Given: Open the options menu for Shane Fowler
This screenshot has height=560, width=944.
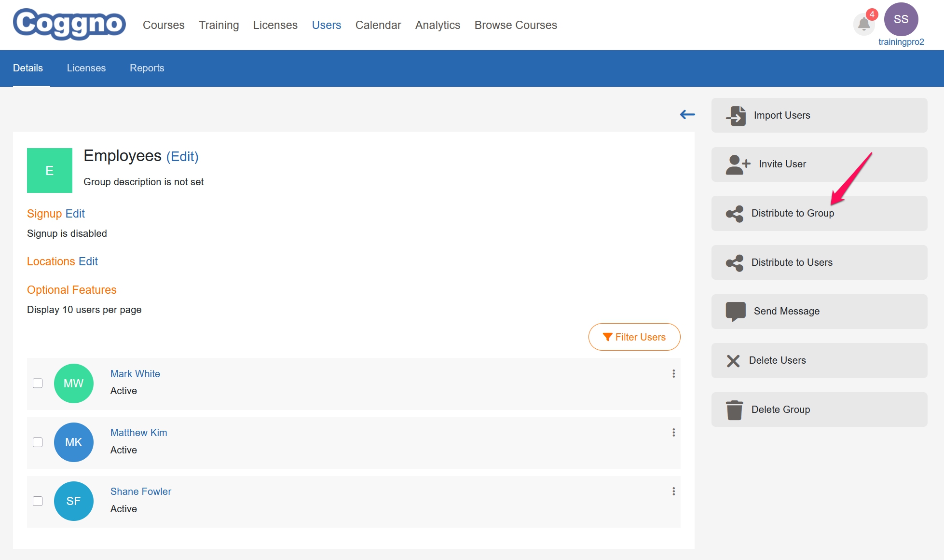Looking at the screenshot, I should 673,492.
